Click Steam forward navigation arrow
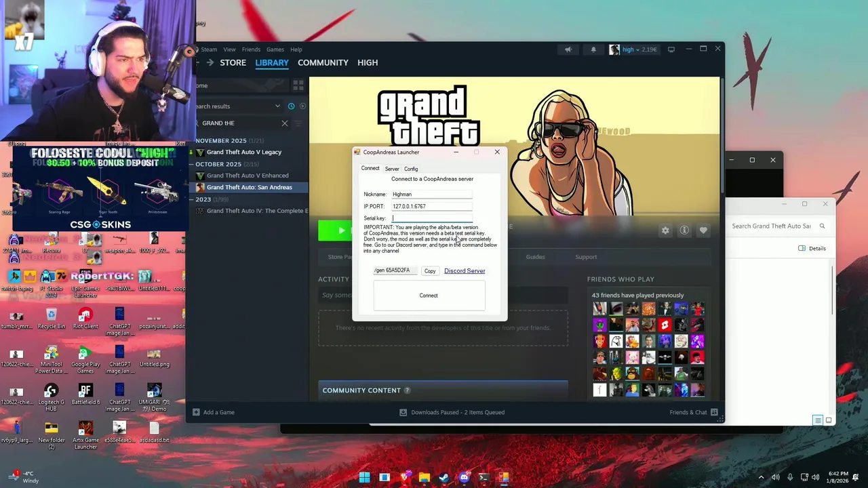The width and height of the screenshot is (868, 488). click(x=210, y=62)
